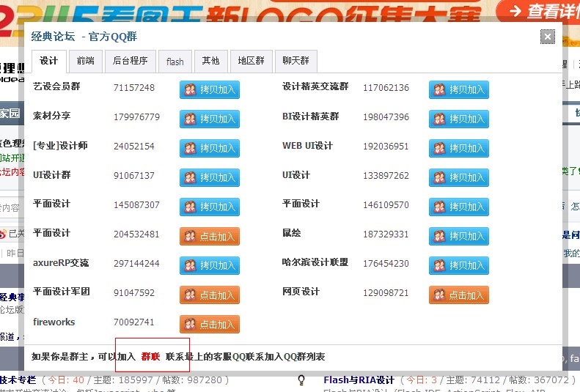Click 拷贝加入 for 艺设会员群

210,89
